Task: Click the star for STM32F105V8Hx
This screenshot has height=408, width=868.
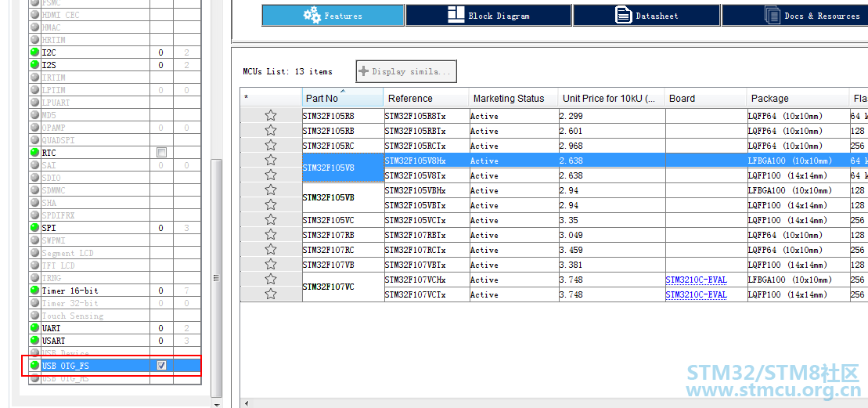Action: 271,161
